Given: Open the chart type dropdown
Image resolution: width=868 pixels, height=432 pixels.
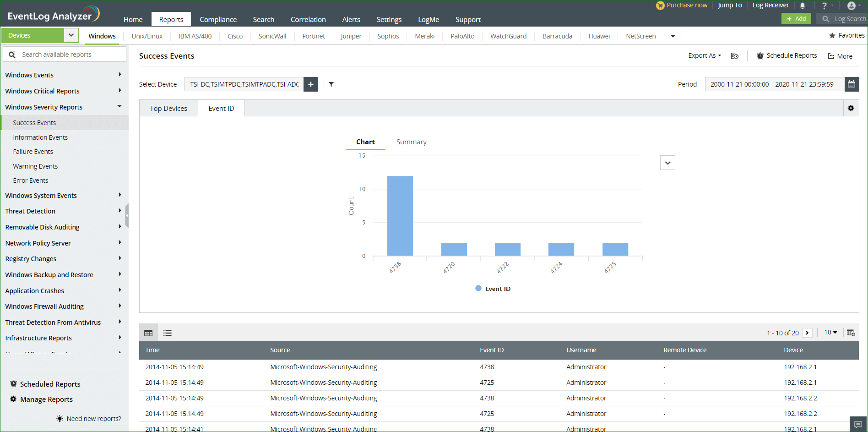Looking at the screenshot, I should coord(667,163).
